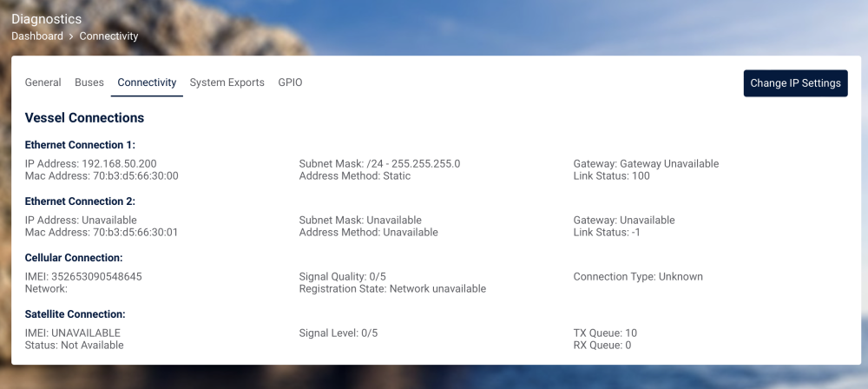
Task: Navigate to Dashboard in the breadcrumb
Action: click(37, 36)
